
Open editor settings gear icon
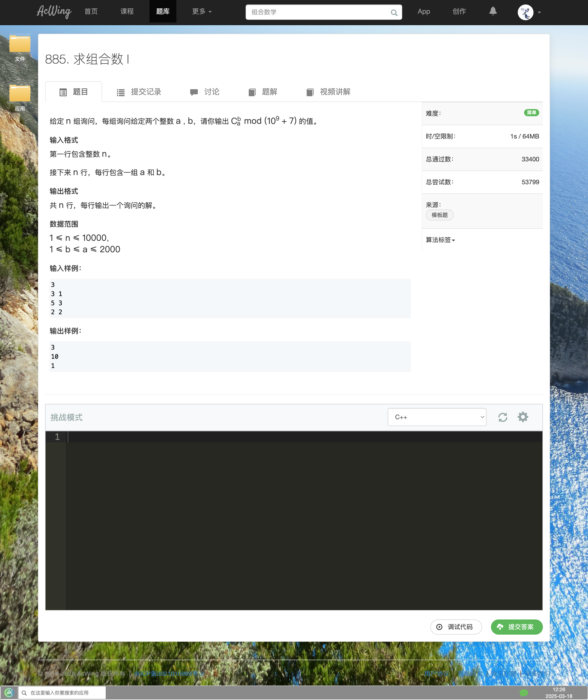click(523, 417)
